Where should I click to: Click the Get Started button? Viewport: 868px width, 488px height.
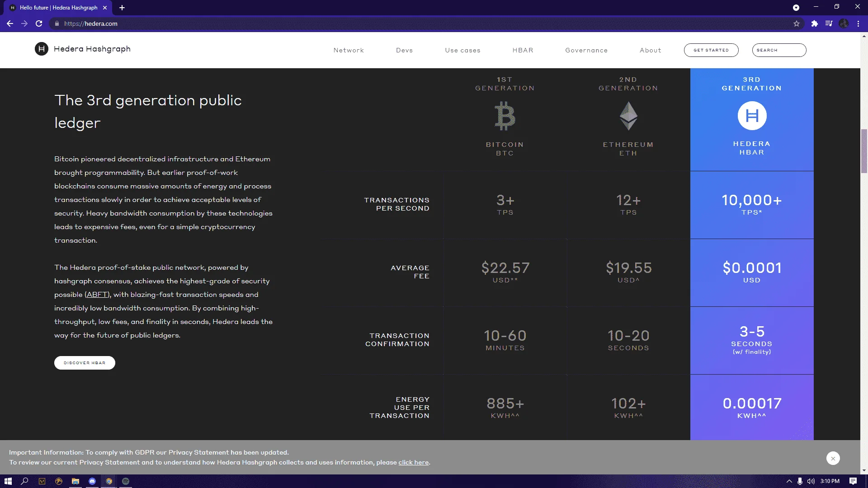tap(711, 50)
